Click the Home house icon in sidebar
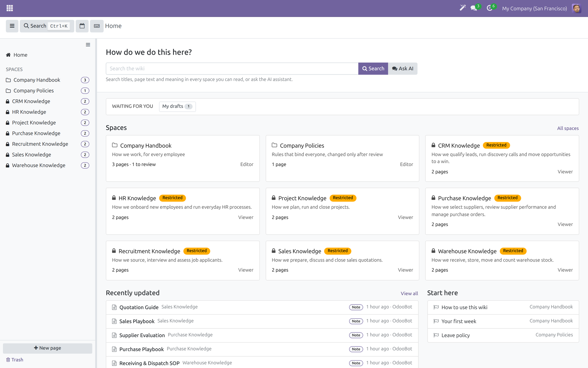 pos(8,55)
